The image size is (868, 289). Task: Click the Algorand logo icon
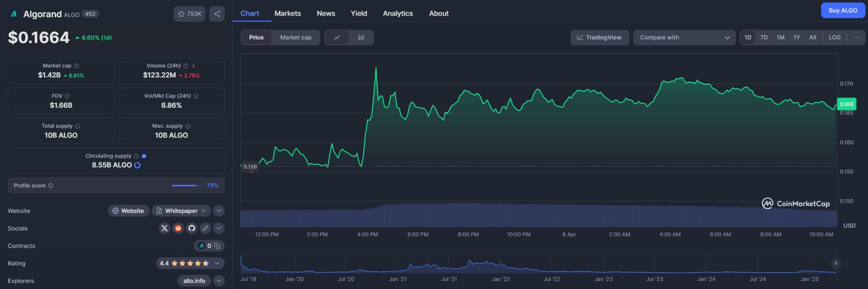tap(14, 14)
